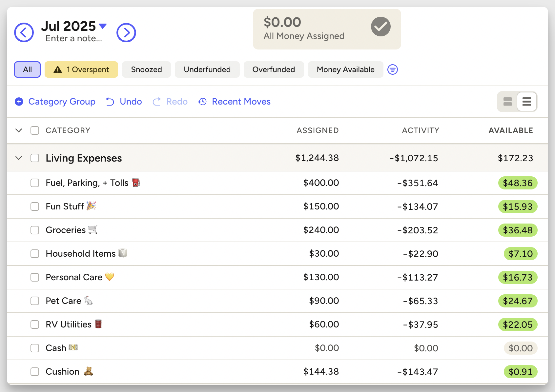This screenshot has height=392, width=555.
Task: Filter by the Underfunded tab
Action: pyautogui.click(x=207, y=69)
